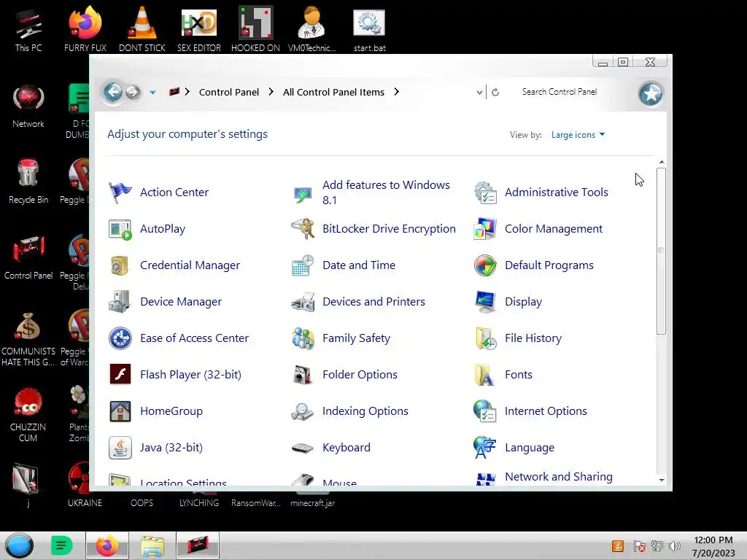Open the Ease of Access Center icon
Viewport: 747px width, 560px height.
[120, 338]
